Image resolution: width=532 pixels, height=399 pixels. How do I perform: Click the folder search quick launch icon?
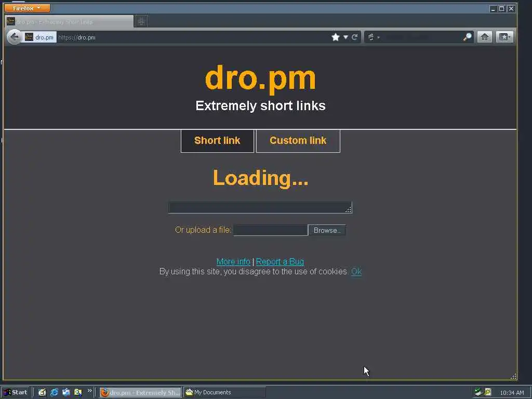coord(78,392)
